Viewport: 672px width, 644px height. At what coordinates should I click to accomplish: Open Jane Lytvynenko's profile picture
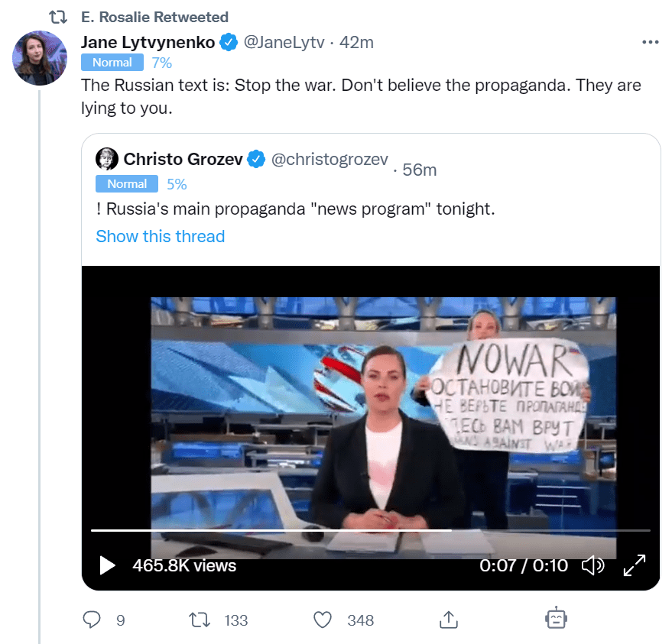pyautogui.click(x=41, y=59)
